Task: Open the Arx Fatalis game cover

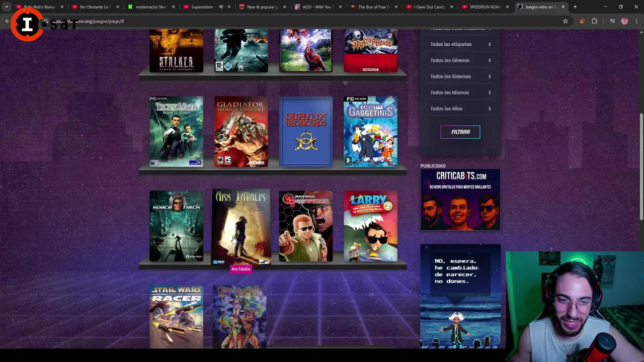Action: (241, 226)
